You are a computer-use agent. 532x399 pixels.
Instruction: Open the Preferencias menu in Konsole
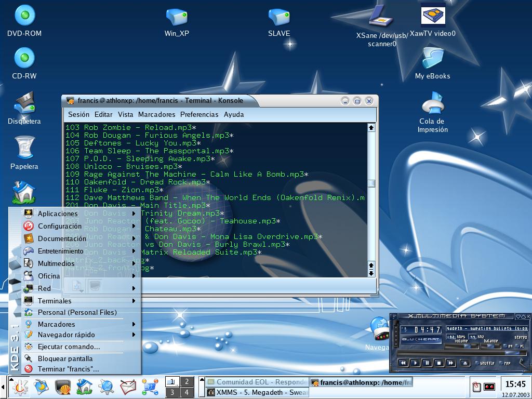click(x=199, y=114)
